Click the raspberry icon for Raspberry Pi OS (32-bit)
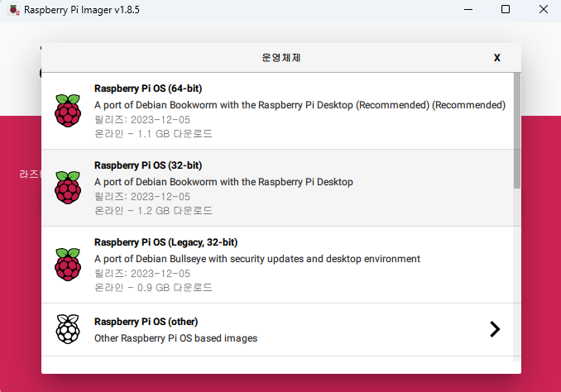This screenshot has height=392, width=561. (68, 188)
